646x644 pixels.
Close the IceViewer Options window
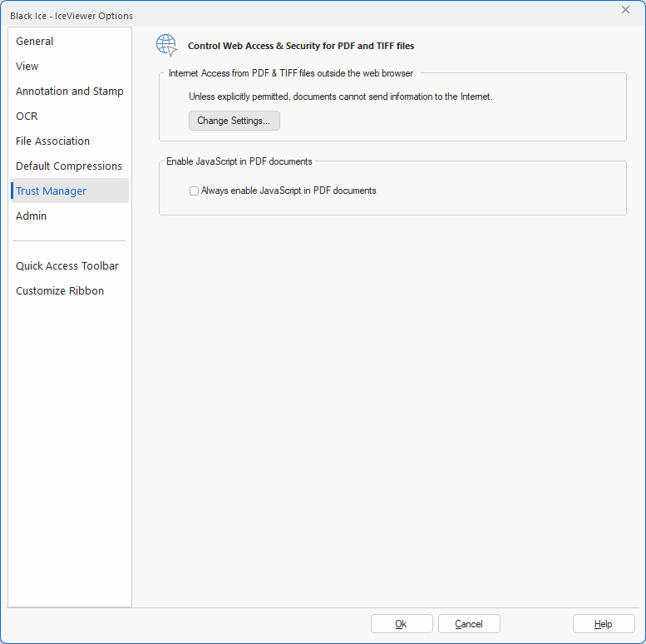coord(625,10)
